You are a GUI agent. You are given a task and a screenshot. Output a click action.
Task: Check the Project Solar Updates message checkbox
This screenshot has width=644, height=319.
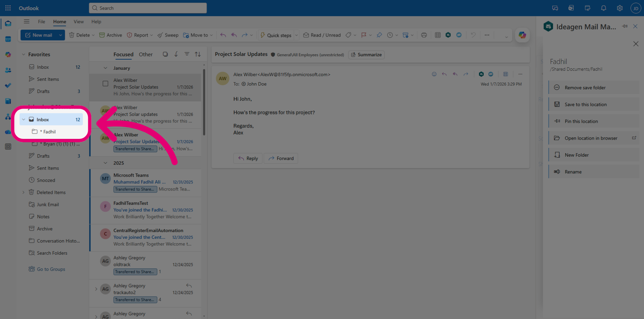[x=105, y=84]
